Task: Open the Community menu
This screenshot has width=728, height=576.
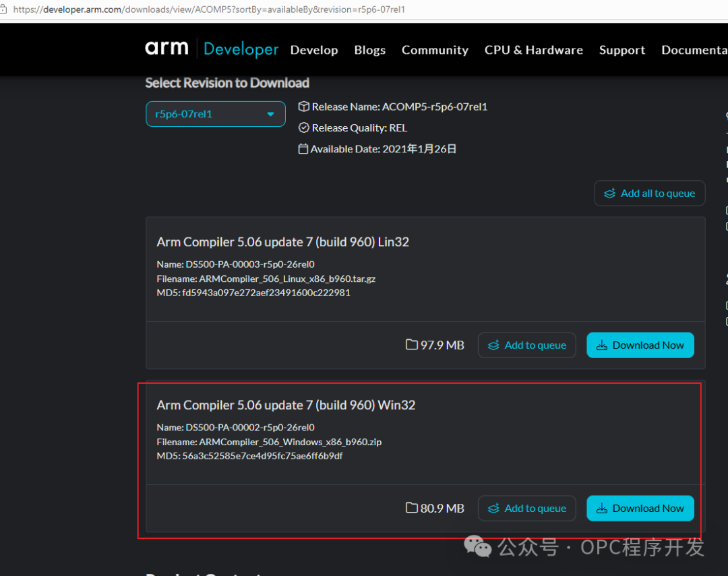Action: (435, 50)
